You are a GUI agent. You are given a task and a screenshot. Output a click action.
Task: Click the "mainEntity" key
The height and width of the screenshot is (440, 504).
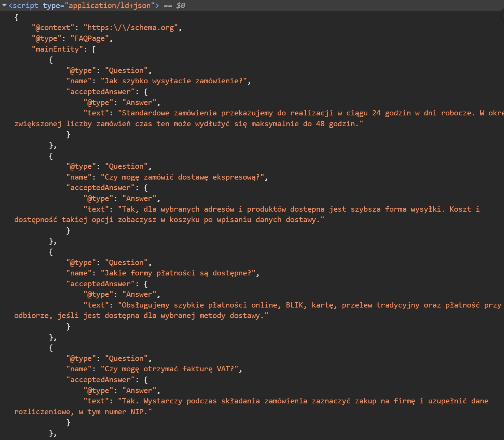click(57, 49)
